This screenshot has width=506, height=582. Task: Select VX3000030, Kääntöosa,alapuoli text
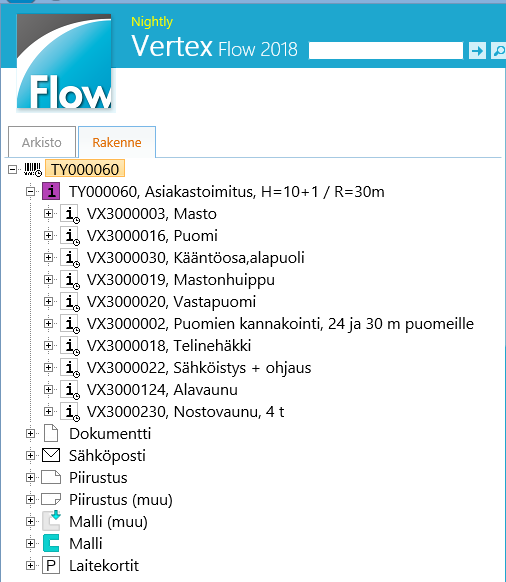pyautogui.click(x=196, y=258)
